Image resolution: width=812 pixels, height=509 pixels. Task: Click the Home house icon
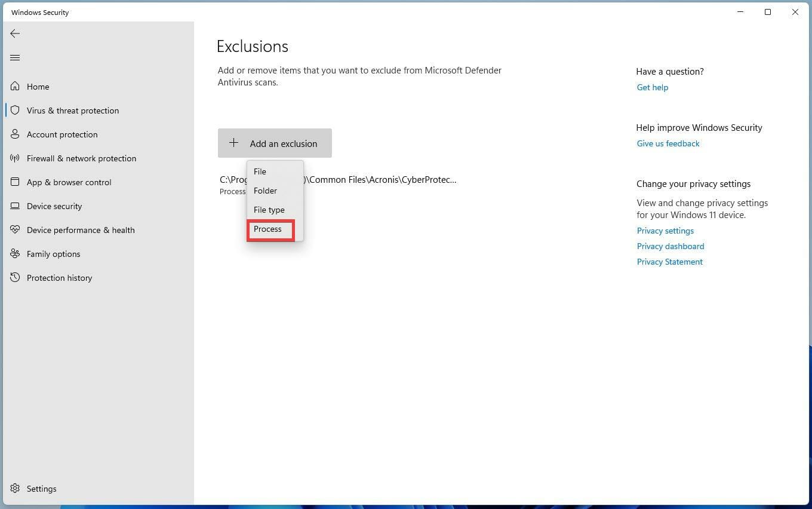click(x=15, y=86)
